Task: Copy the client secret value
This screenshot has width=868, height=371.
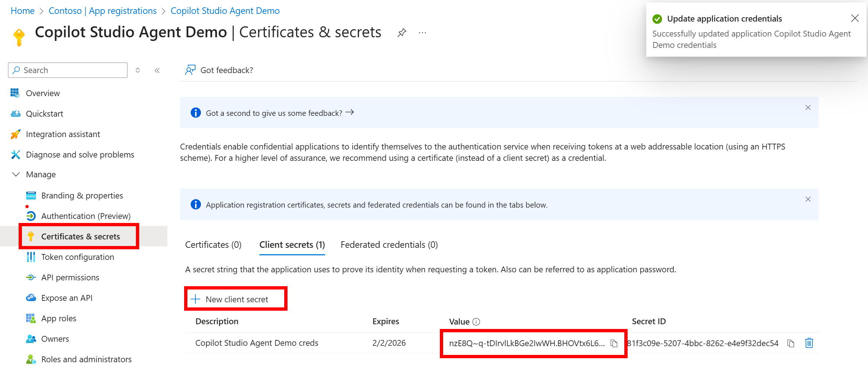Action: (x=614, y=343)
